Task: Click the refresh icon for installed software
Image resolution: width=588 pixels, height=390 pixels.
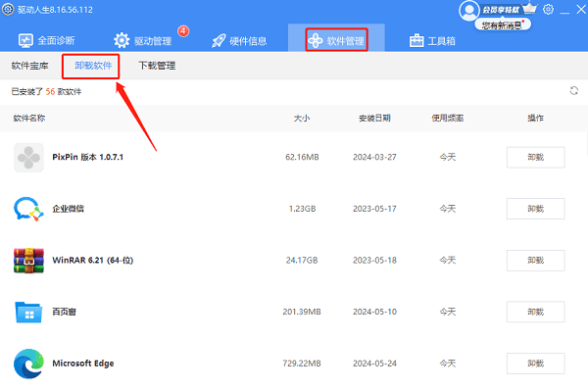Action: (573, 91)
